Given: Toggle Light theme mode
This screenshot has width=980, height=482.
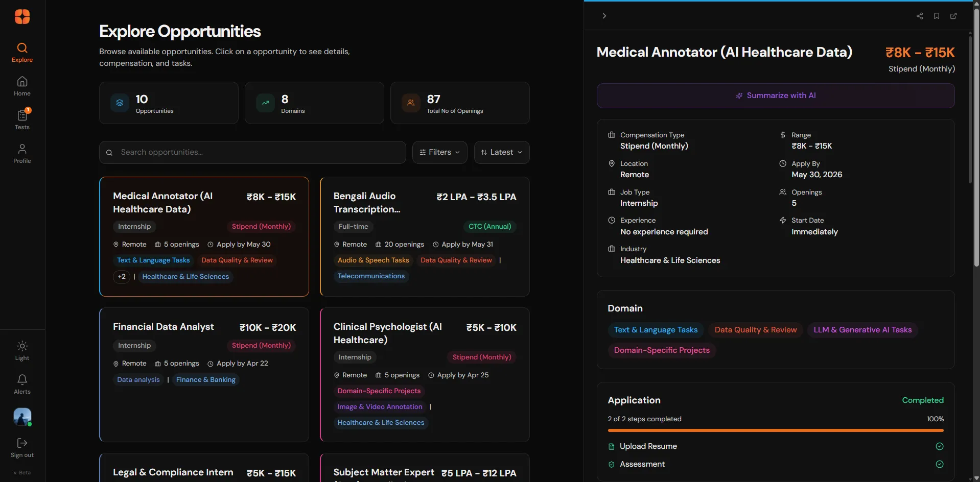Looking at the screenshot, I should (x=22, y=351).
